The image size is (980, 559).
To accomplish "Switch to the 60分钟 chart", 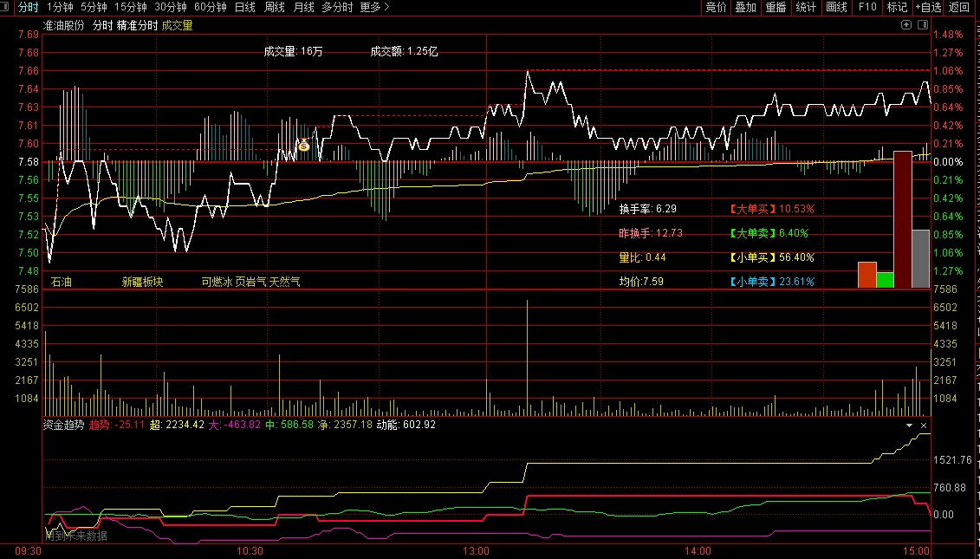I will tap(211, 8).
